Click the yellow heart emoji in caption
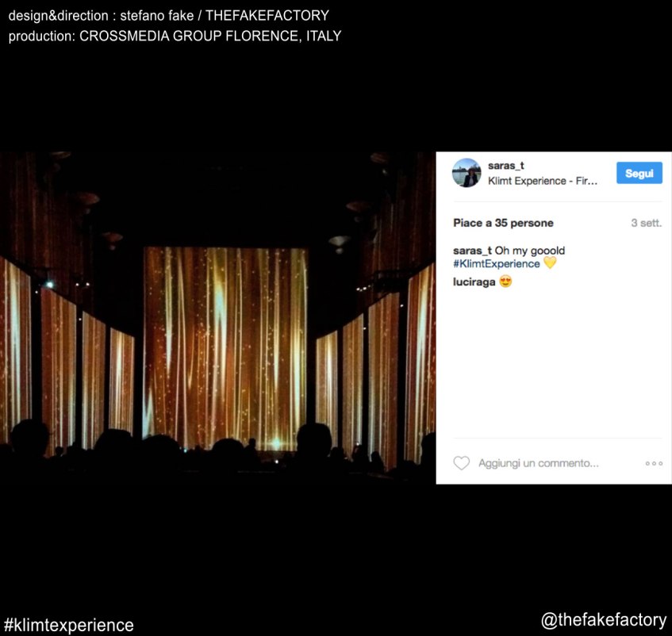This screenshot has width=672, height=636. coord(550,262)
